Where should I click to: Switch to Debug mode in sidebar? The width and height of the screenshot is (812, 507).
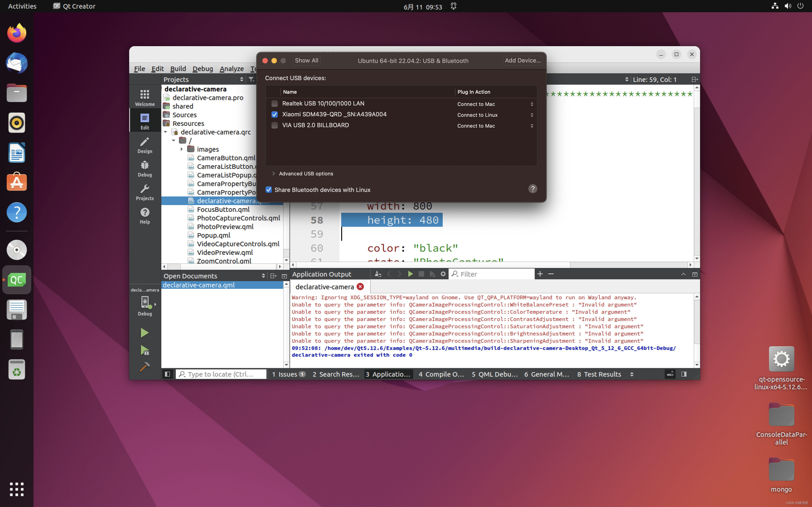pyautogui.click(x=145, y=168)
